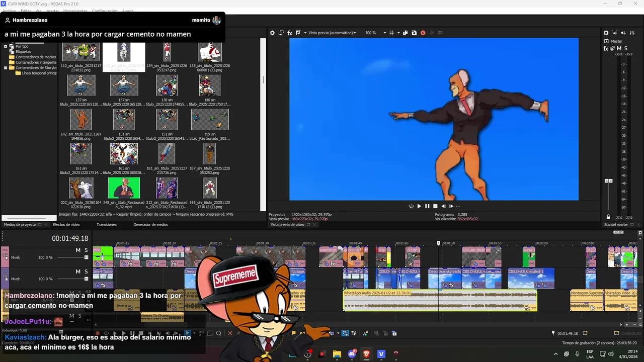Select Contenedores inteligentes folder
The image size is (644, 362).
pyautogui.click(x=36, y=62)
